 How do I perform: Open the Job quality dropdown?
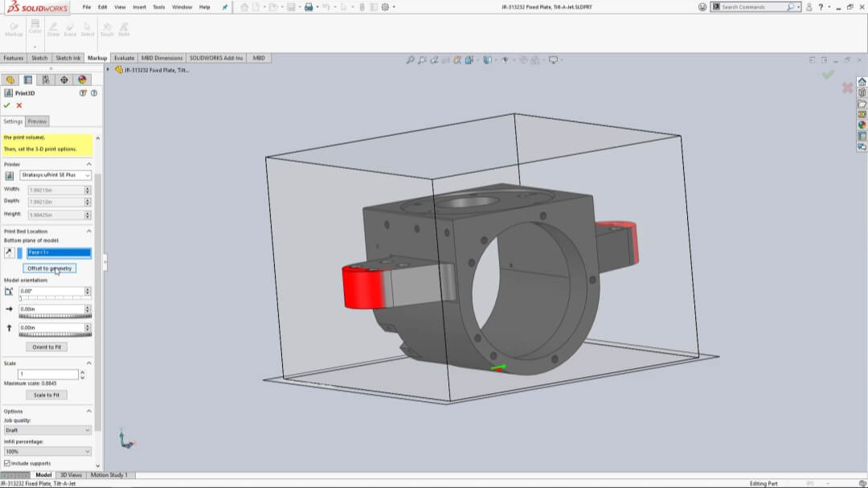tap(47, 429)
